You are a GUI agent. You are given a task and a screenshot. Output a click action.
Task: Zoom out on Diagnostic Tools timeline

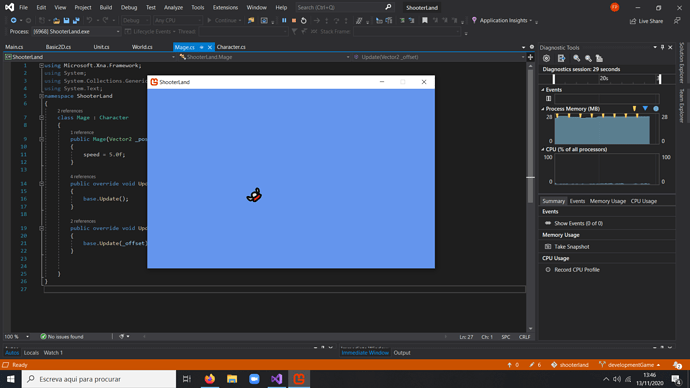point(588,58)
